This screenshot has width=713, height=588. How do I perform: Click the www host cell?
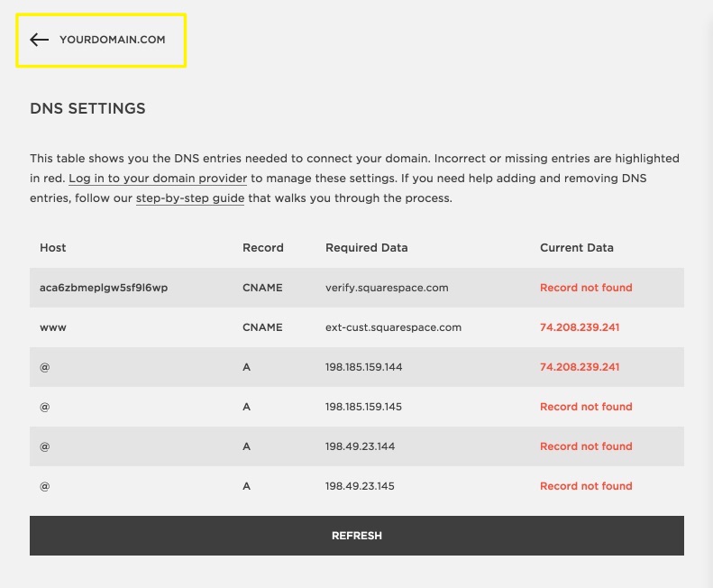(x=53, y=327)
